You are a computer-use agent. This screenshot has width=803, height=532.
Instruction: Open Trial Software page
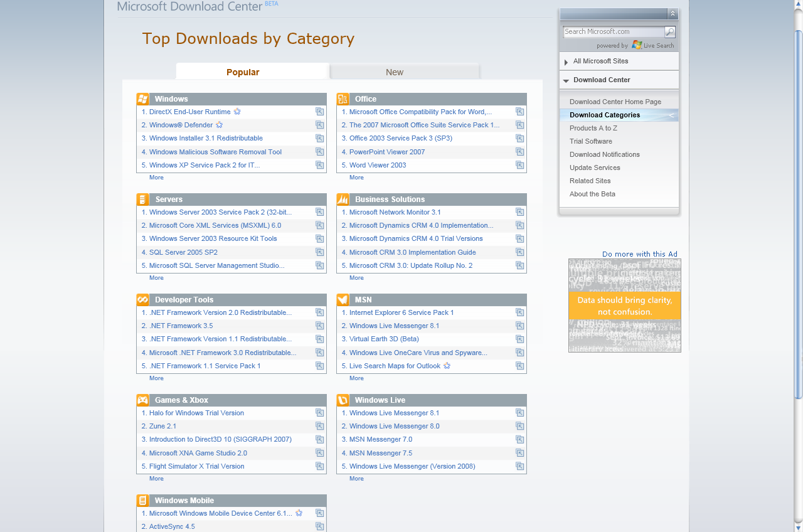(591, 141)
